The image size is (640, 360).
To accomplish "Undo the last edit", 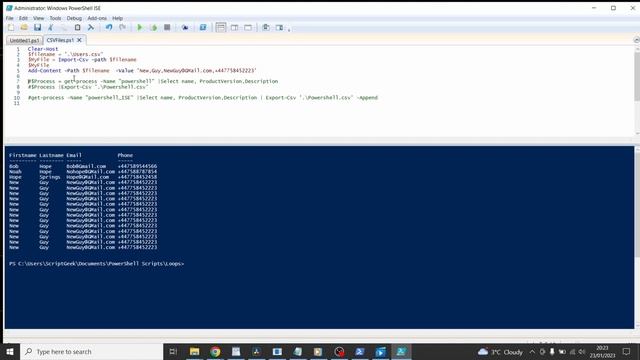I will [x=109, y=27].
